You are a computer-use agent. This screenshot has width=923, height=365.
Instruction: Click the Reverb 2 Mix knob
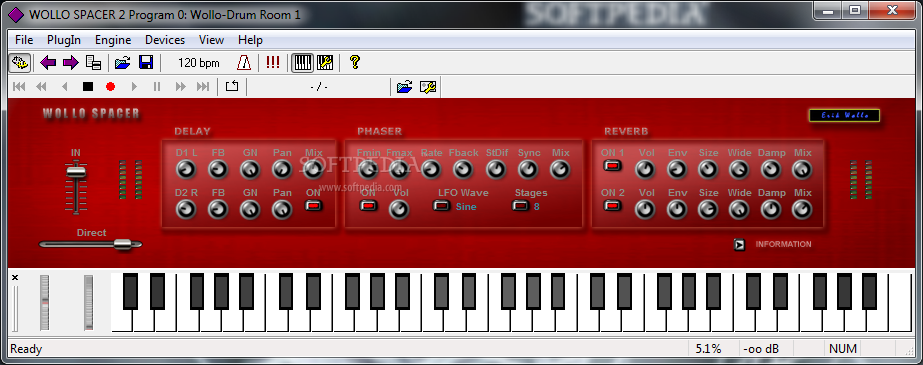click(801, 210)
